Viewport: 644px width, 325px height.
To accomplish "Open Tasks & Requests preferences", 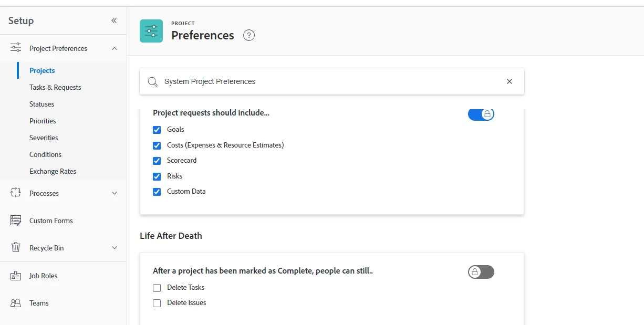I will click(x=55, y=87).
